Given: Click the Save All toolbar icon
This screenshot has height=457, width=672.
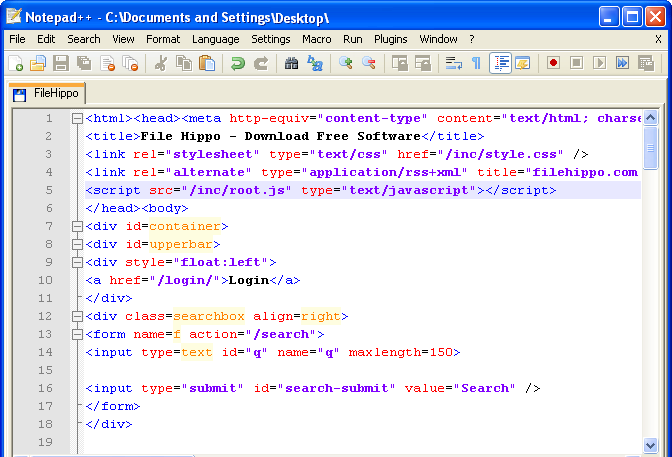Looking at the screenshot, I should [84, 63].
